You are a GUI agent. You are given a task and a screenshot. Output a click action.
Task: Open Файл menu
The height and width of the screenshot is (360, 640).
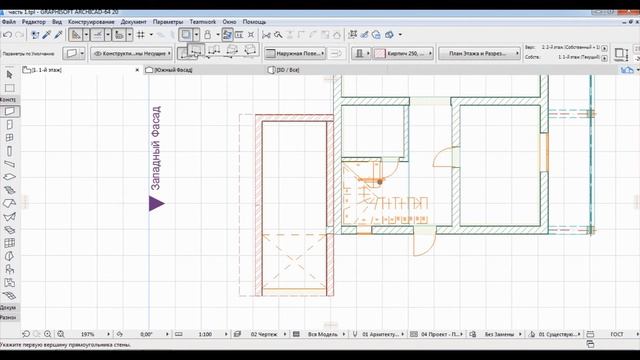pyautogui.click(x=9, y=22)
